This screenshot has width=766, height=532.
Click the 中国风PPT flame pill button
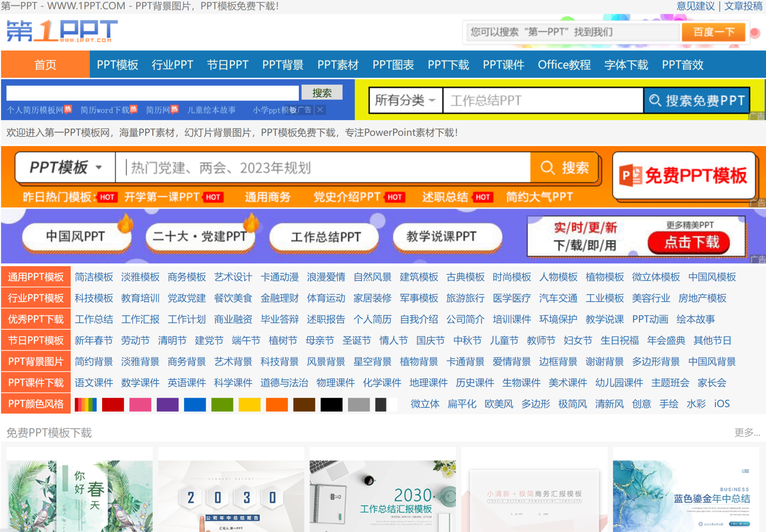pos(76,236)
